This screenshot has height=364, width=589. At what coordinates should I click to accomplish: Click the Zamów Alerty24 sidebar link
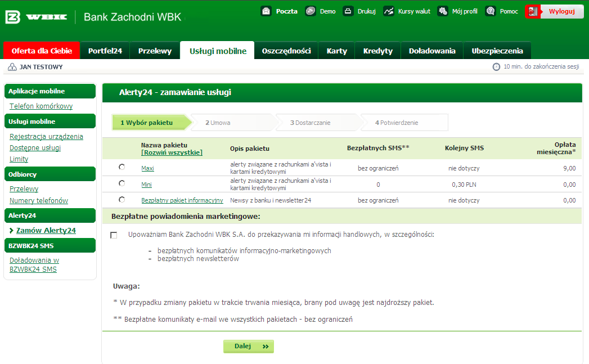click(x=46, y=231)
